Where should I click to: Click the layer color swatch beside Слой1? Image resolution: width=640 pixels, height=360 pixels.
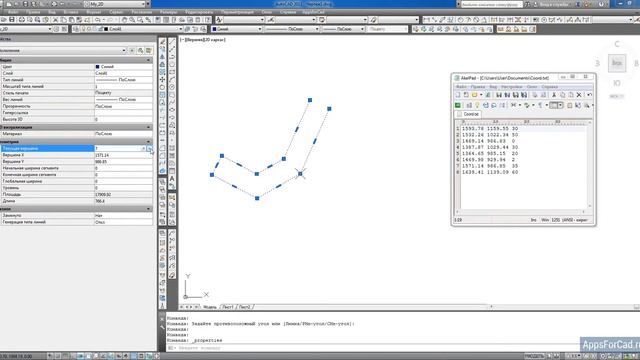point(106,29)
